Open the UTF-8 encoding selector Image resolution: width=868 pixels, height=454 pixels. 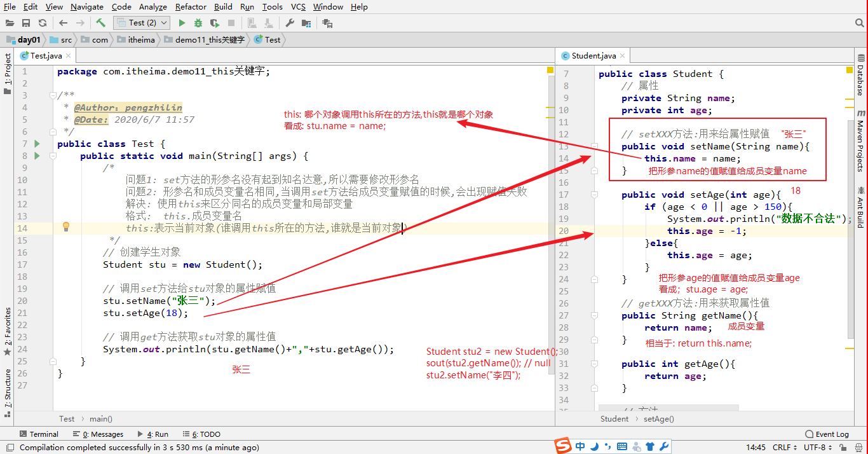[817, 447]
